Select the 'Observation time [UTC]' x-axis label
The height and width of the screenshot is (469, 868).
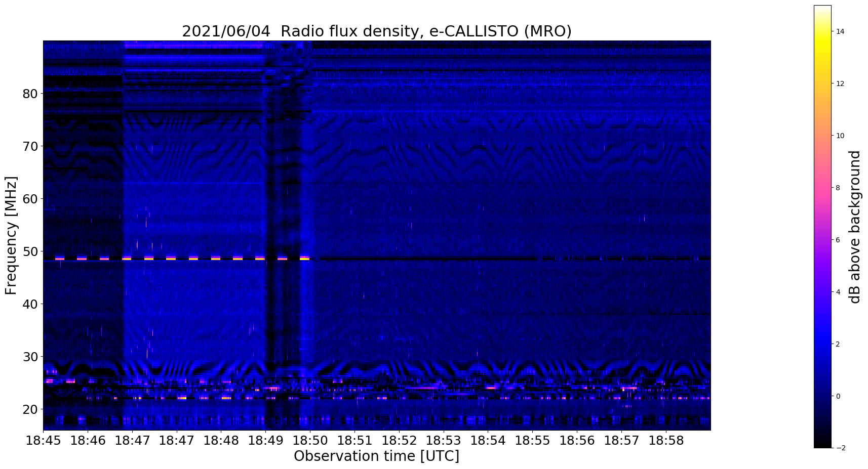[376, 456]
